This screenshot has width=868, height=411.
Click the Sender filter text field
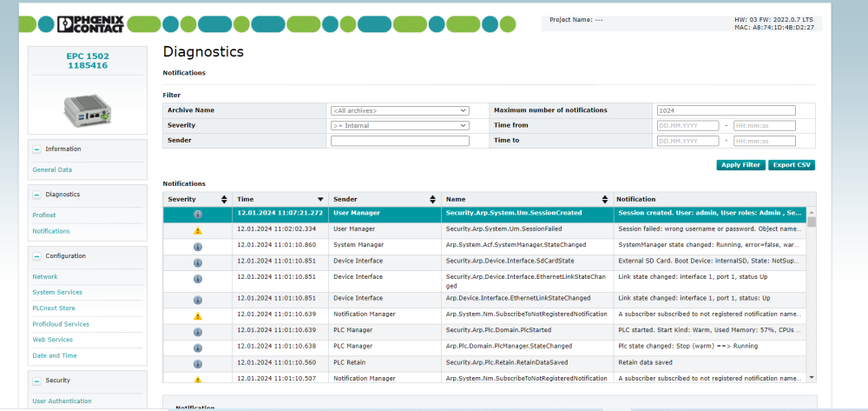pyautogui.click(x=399, y=140)
